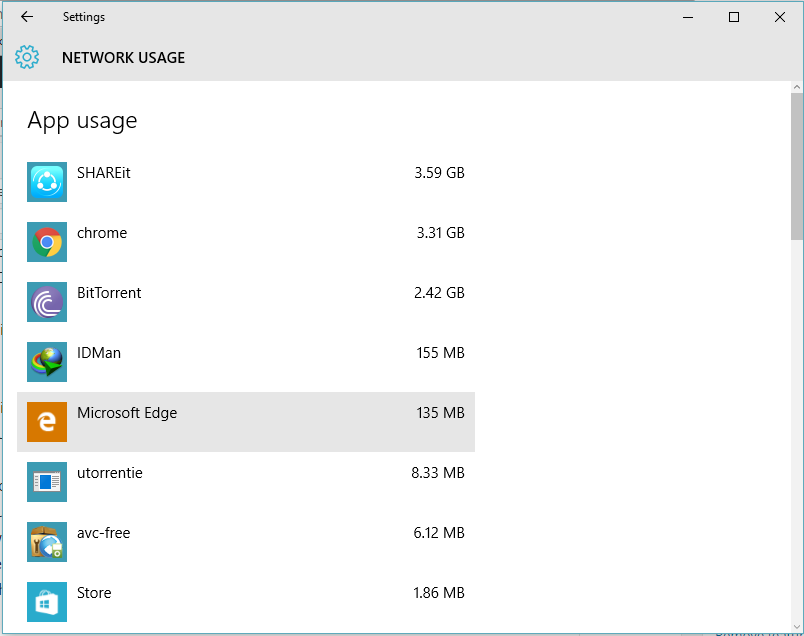804x636 pixels.
Task: Click the Microsoft Edge app icon
Action: pos(47,422)
